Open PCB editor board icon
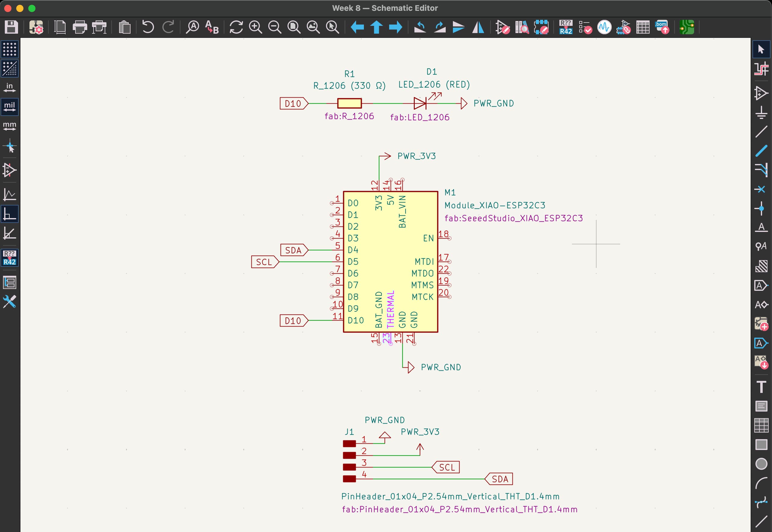The height and width of the screenshot is (532, 772). pos(687,27)
